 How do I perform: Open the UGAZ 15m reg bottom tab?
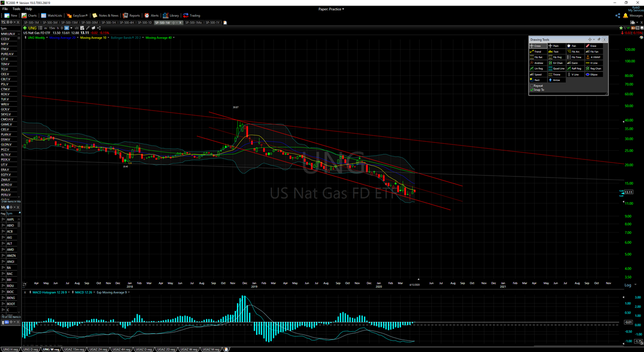[74, 349]
